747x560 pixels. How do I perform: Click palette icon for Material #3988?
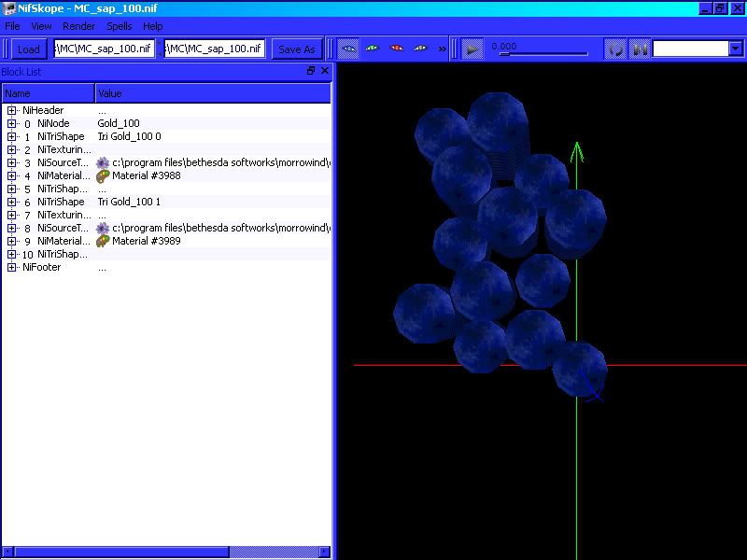pos(103,176)
